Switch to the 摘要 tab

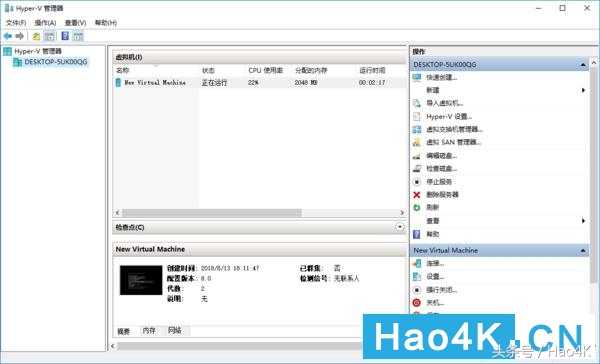[x=123, y=331]
